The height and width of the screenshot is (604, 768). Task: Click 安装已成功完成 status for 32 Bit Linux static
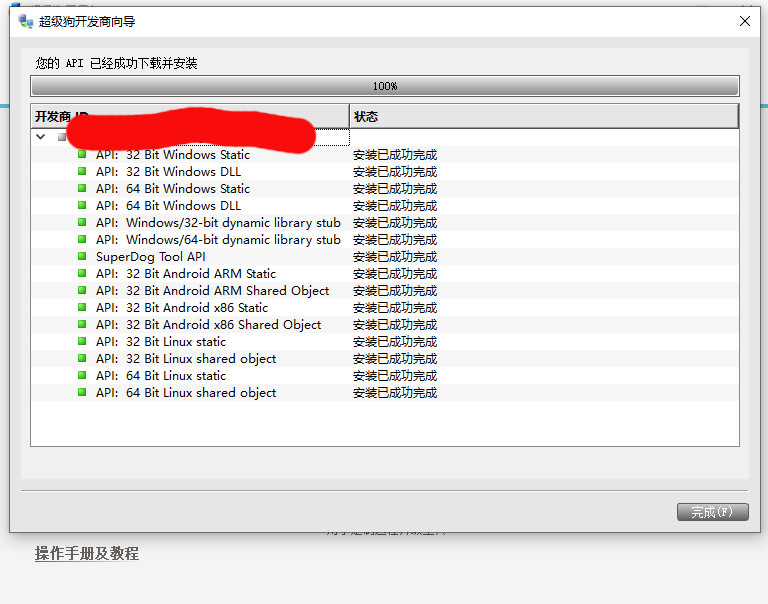tap(395, 341)
